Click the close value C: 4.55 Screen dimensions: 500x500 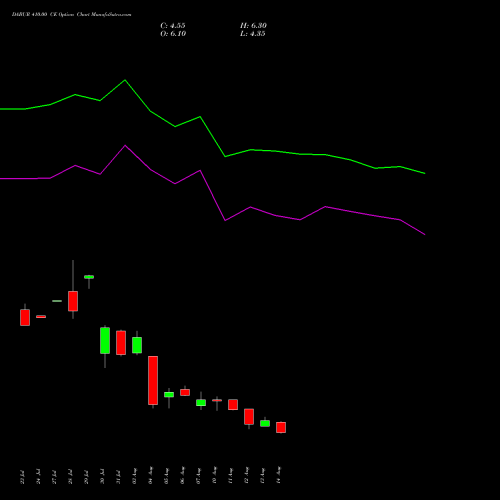173,26
